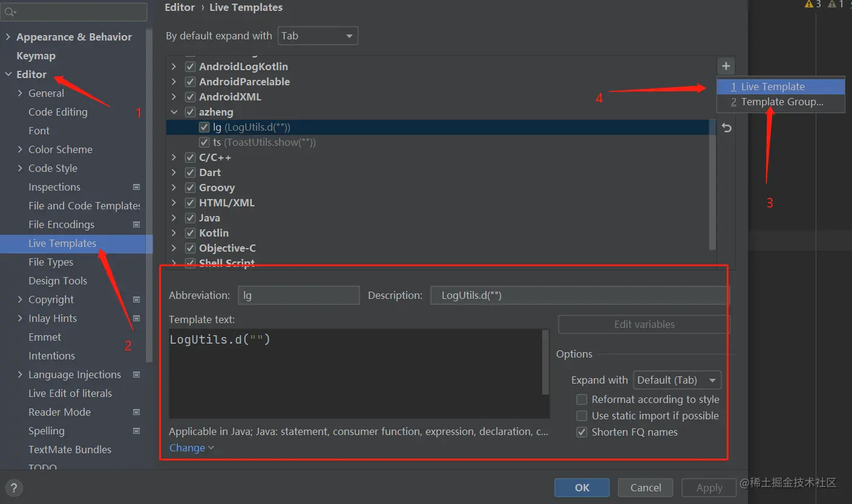Click the project-scope icon next to Inlay Hints
Screen dimensions: 852x504
pyautogui.click(x=136, y=318)
